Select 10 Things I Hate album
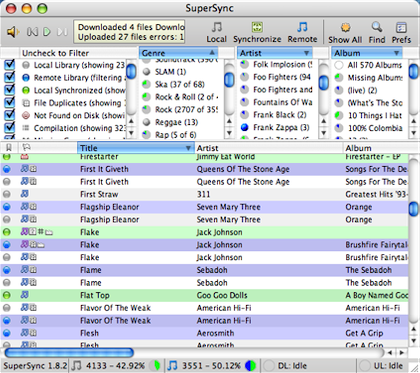Image resolution: width=420 pixels, height=373 pixels. [x=375, y=116]
